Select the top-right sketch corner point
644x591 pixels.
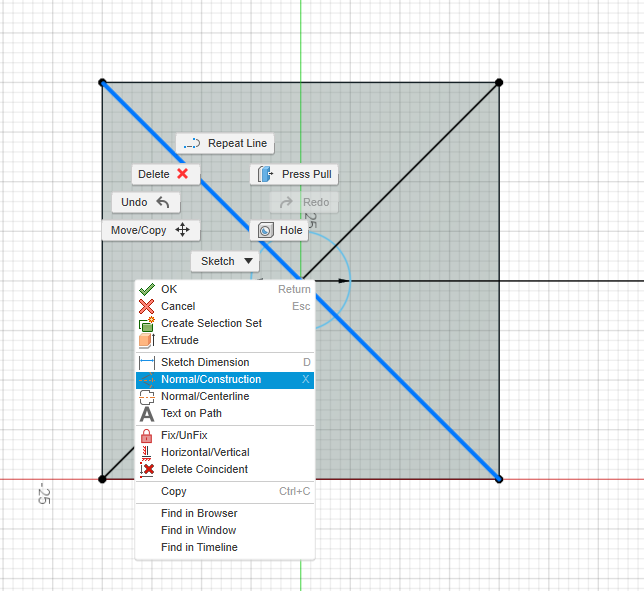coord(499,83)
